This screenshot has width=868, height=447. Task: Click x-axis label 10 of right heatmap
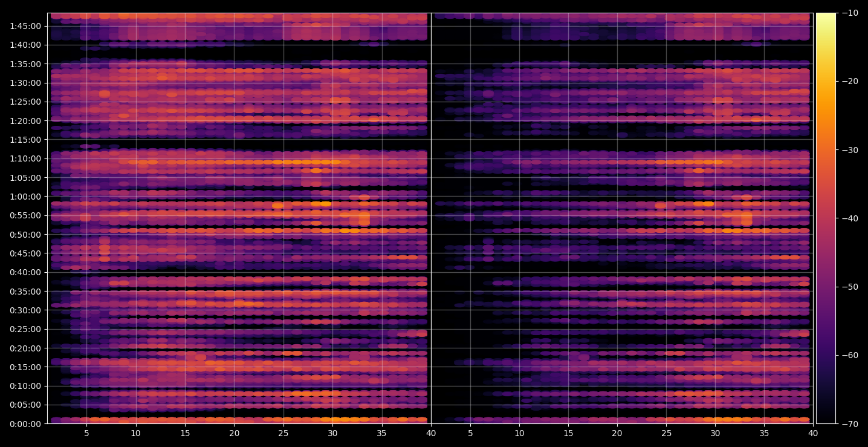519,433
